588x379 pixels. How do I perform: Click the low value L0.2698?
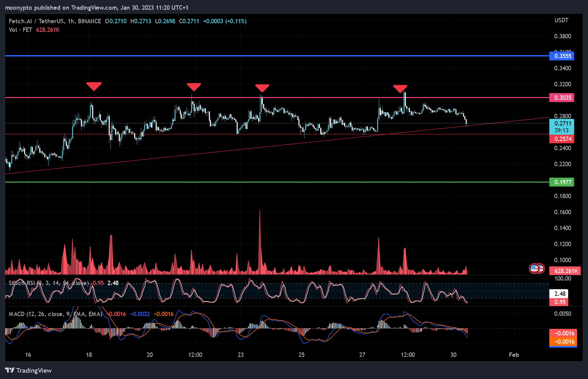tap(165, 21)
